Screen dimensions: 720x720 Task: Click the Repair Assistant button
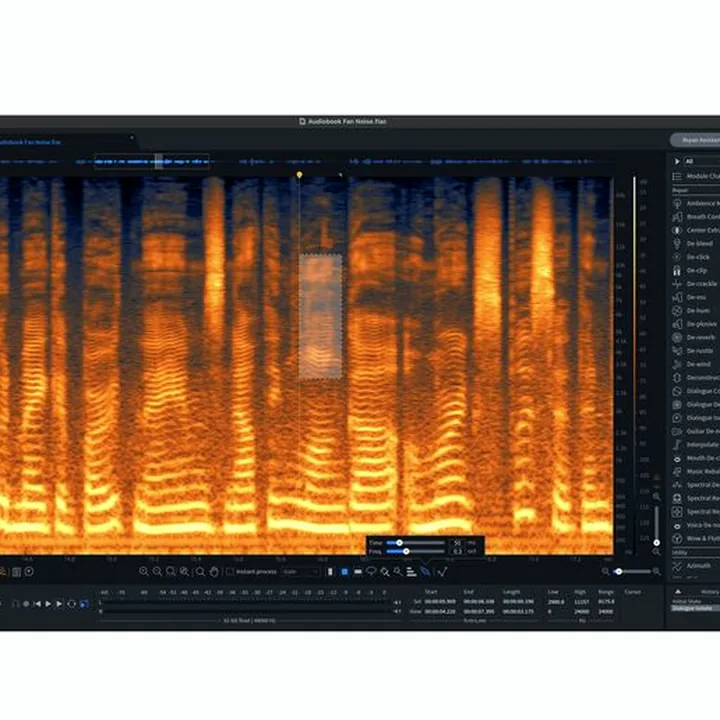pyautogui.click(x=695, y=140)
